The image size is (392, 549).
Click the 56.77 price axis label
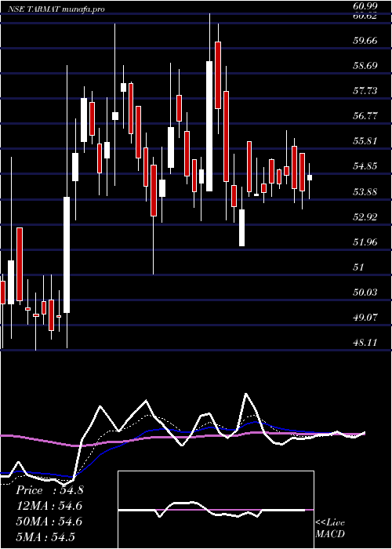tap(365, 115)
